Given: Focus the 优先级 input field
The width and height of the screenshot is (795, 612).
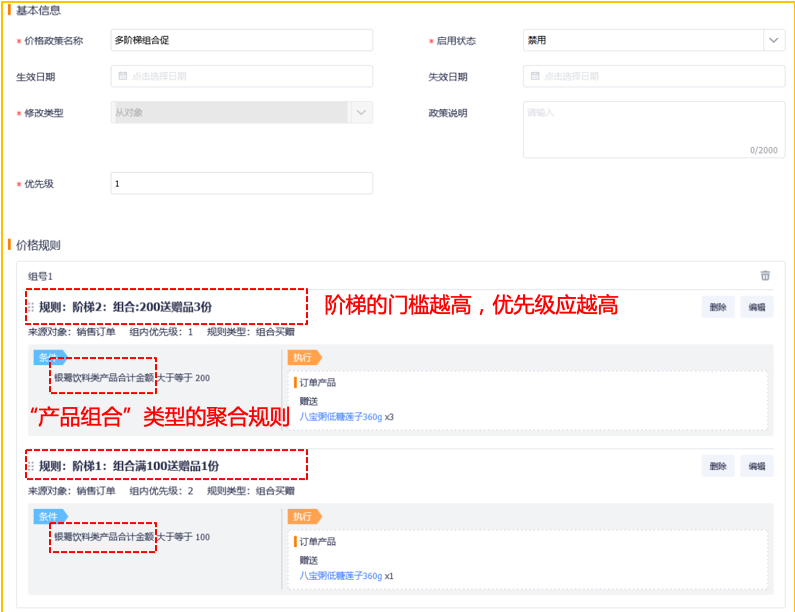Looking at the screenshot, I should coord(241,183).
